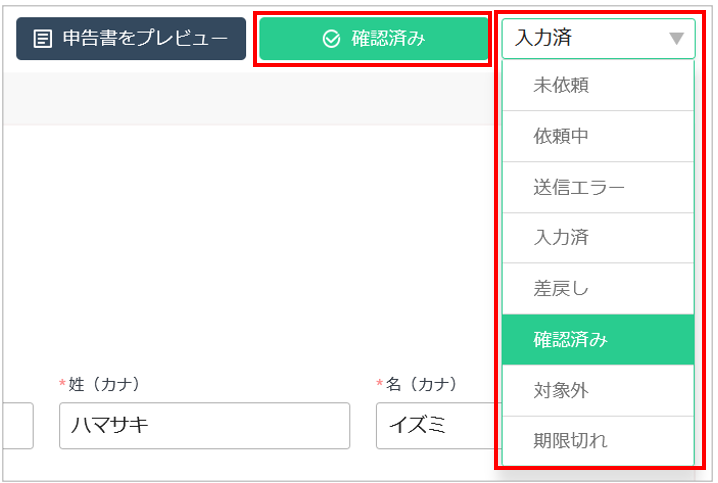
Task: Click the 申告書をプレビュー button
Action: coord(131,39)
